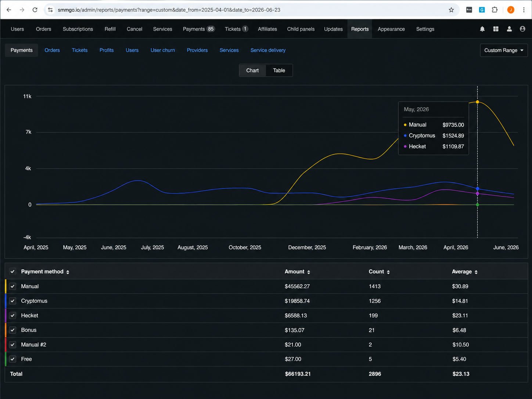Click the dark extension icon left of the G icon

469,10
